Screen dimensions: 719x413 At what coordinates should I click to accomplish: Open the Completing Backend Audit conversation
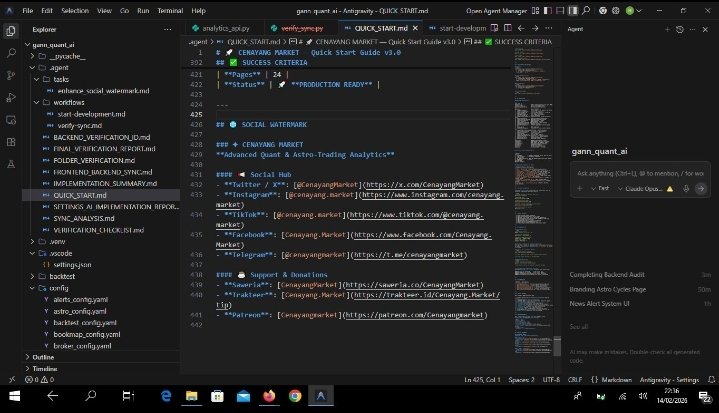tap(607, 275)
